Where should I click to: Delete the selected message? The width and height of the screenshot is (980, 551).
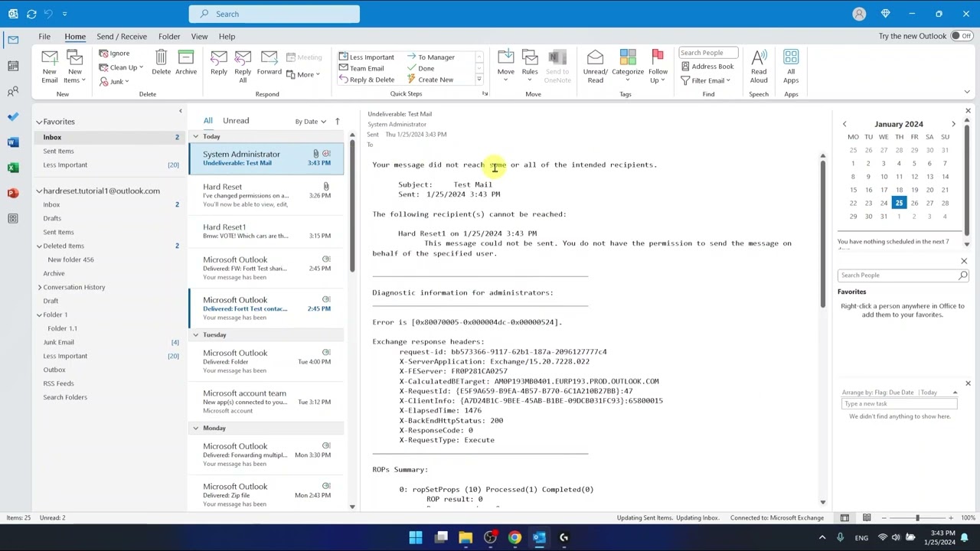pyautogui.click(x=161, y=63)
